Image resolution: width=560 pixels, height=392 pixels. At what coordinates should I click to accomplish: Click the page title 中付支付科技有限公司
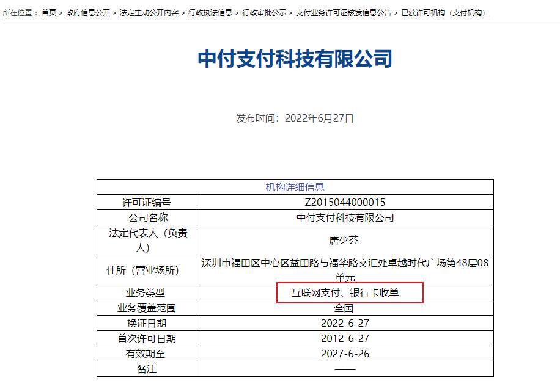(295, 59)
